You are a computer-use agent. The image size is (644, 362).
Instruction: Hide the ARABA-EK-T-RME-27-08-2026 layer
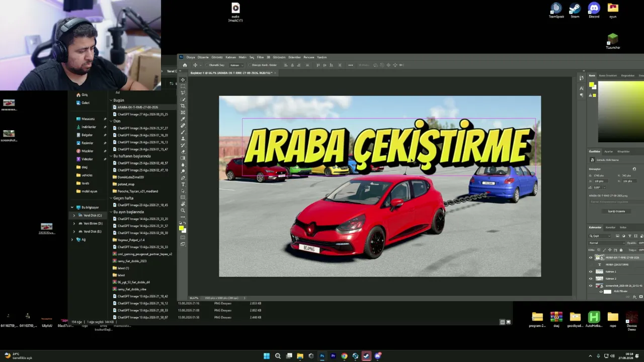(x=591, y=257)
